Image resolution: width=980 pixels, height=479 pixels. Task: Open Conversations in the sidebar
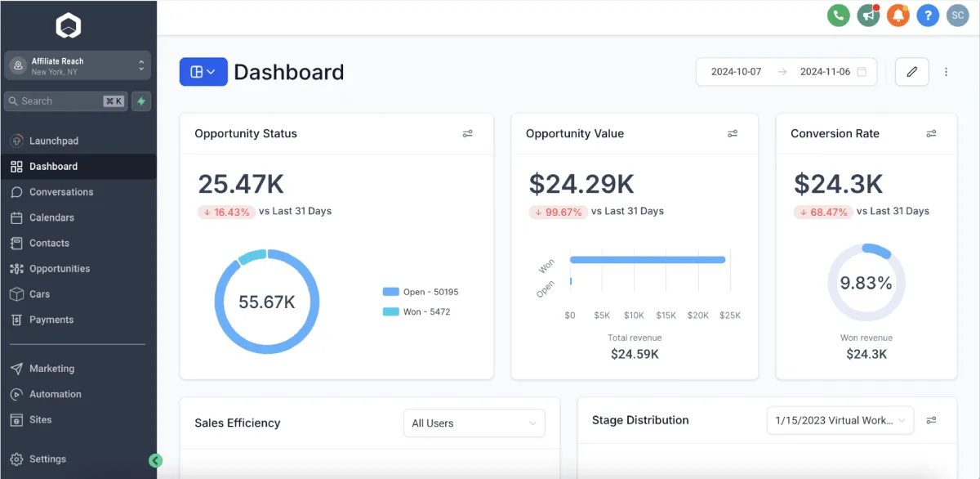pyautogui.click(x=78, y=192)
